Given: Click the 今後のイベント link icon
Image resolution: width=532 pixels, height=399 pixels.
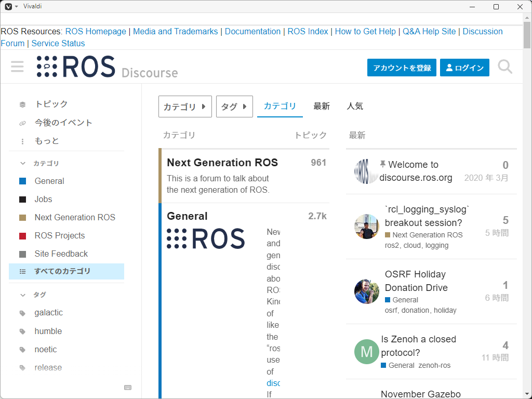Looking at the screenshot, I should click(x=22, y=123).
